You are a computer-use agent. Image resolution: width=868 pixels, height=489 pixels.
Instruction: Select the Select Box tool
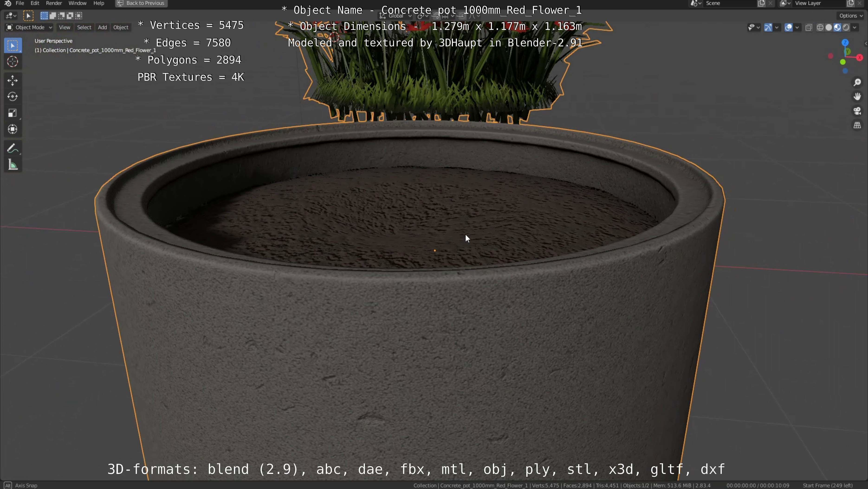13,45
